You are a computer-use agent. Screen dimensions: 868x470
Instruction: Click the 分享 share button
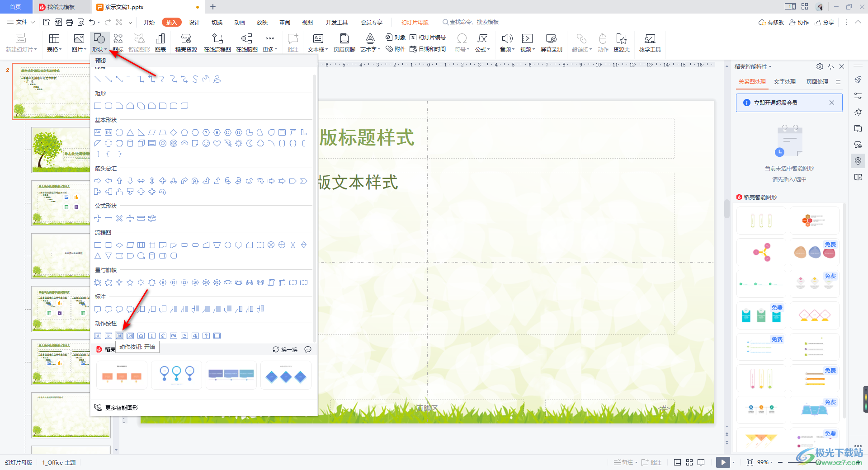tap(825, 22)
